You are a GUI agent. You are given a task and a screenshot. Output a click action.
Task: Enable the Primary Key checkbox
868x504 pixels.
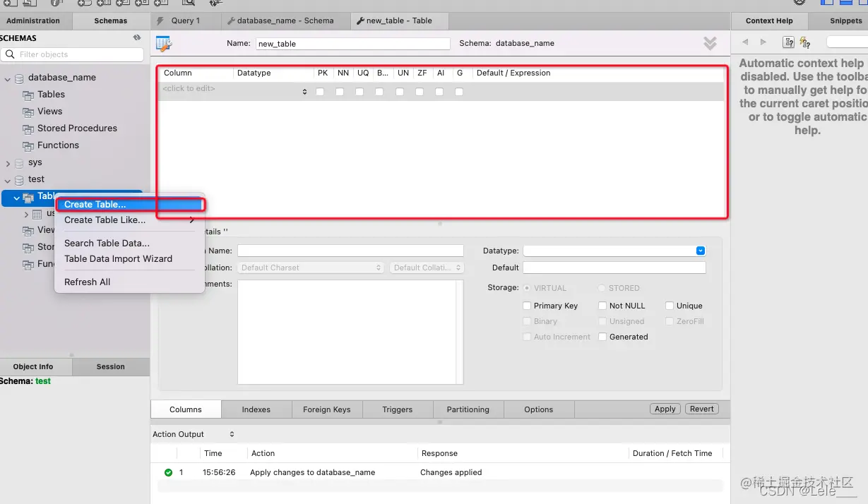coord(527,306)
